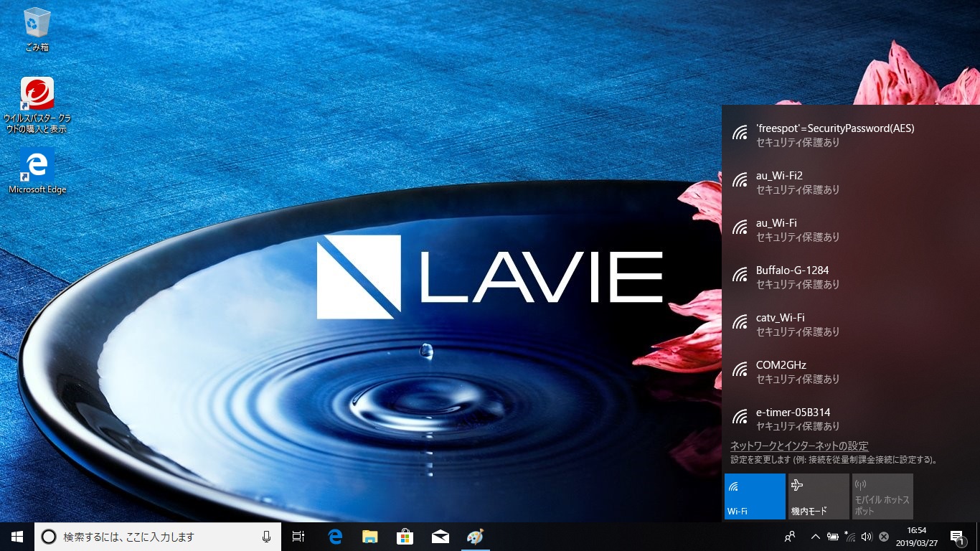Select the au_Wi-Fi network entry
The image size is (980, 551).
click(851, 230)
